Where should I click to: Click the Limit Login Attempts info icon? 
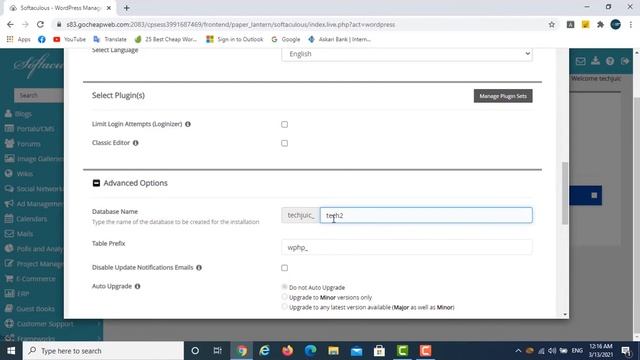coord(188,124)
